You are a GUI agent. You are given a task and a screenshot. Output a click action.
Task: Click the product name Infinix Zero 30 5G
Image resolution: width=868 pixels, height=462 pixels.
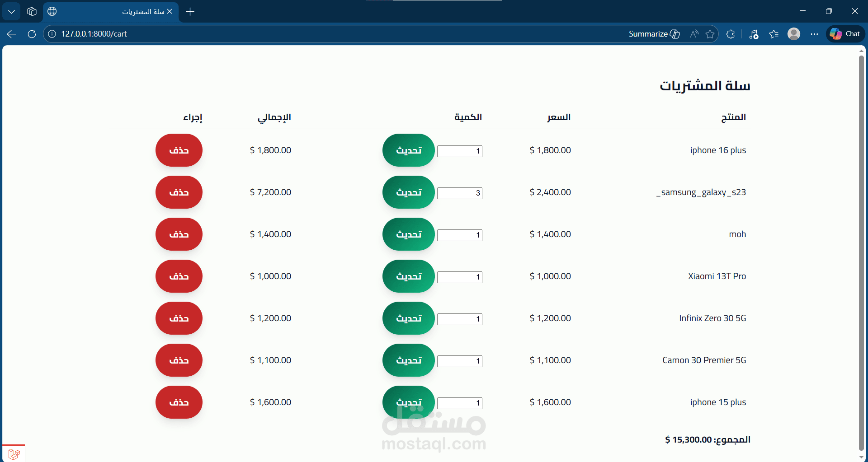click(x=712, y=318)
